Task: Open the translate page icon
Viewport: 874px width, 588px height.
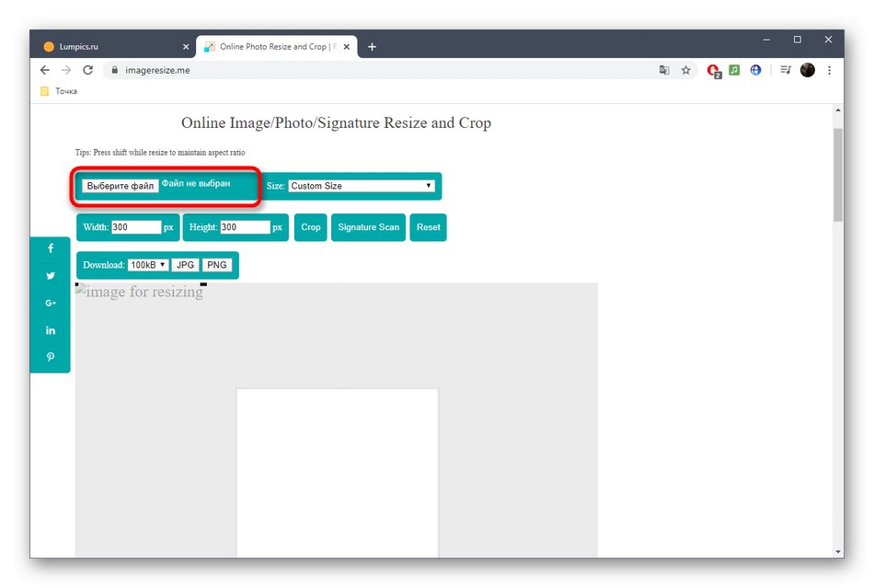Action: [x=664, y=70]
